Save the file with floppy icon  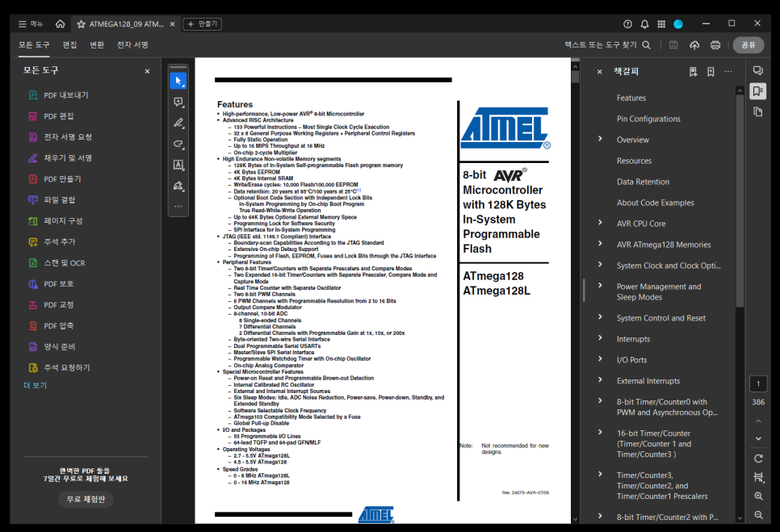673,44
